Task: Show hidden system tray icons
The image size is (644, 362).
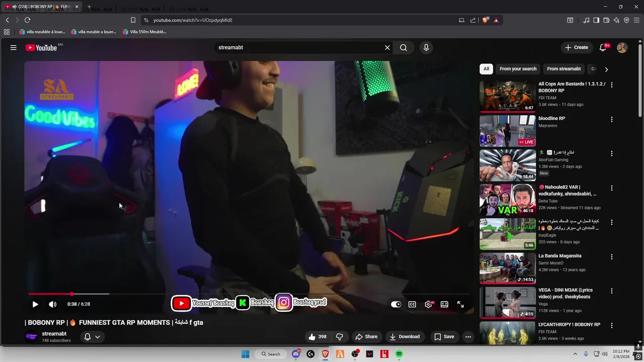Action: tap(575, 354)
